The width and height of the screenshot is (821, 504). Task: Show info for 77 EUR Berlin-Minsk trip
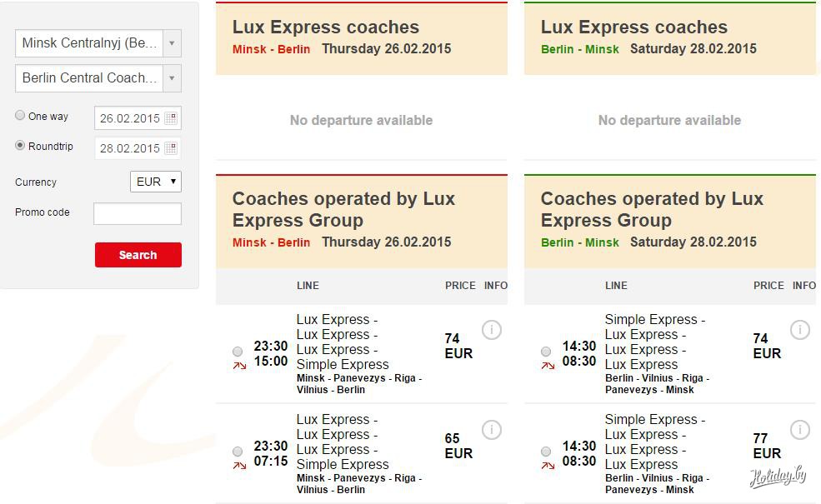pyautogui.click(x=800, y=430)
